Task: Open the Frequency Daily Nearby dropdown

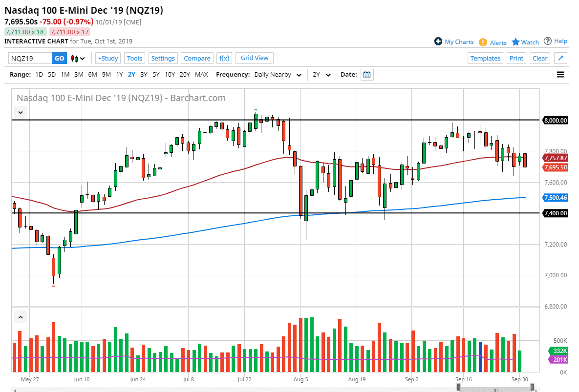Action: point(278,75)
